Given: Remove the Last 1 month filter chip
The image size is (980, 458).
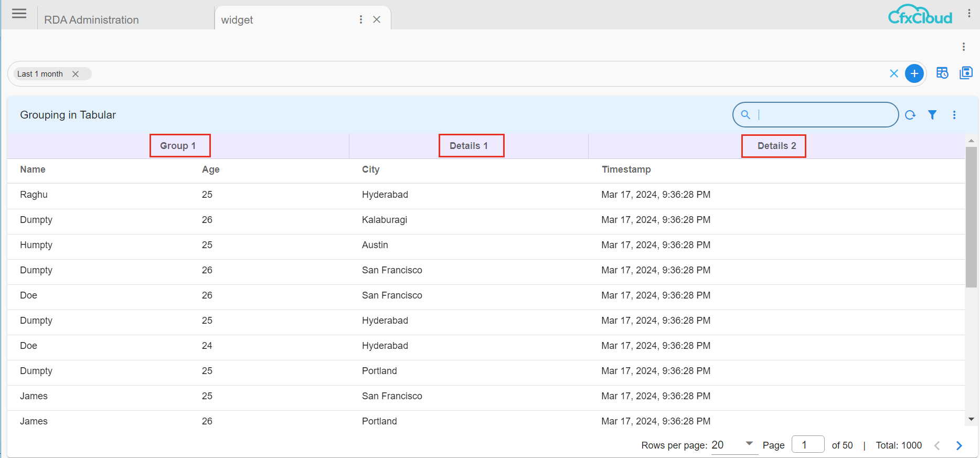Looking at the screenshot, I should 76,74.
